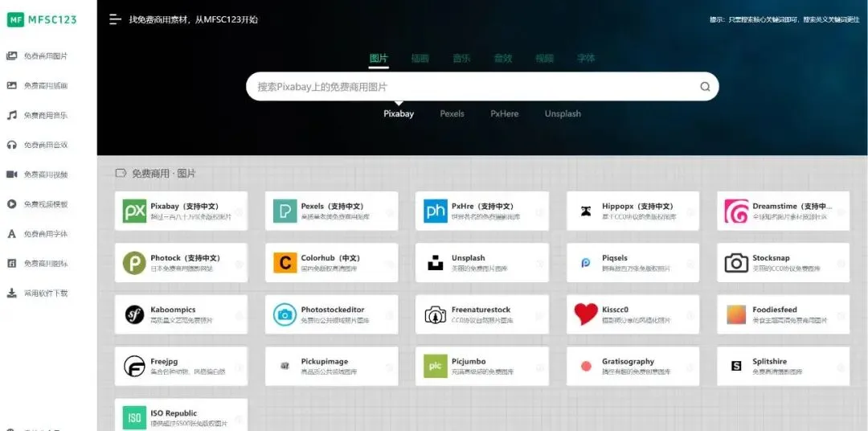
Task: Click the blue PxHre ph logo
Action: (436, 211)
